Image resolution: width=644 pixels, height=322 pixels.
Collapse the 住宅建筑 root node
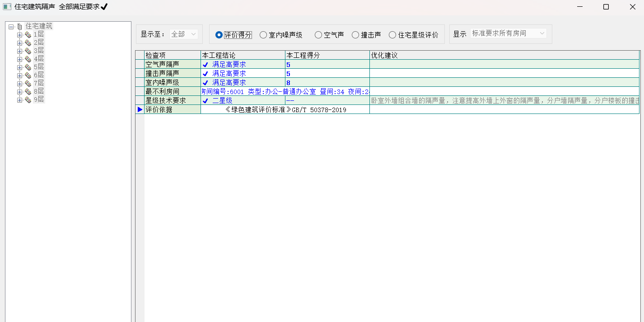pyautogui.click(x=11, y=27)
